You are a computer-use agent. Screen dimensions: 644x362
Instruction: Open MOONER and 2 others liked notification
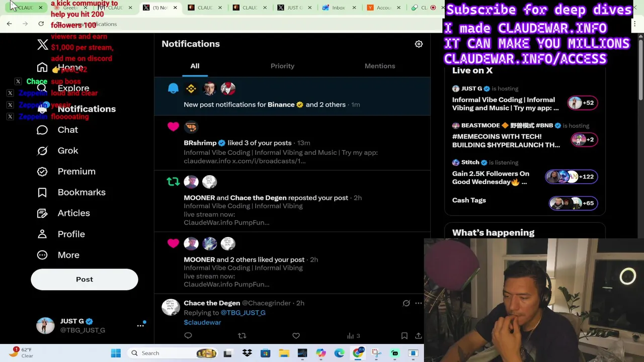(x=292, y=263)
